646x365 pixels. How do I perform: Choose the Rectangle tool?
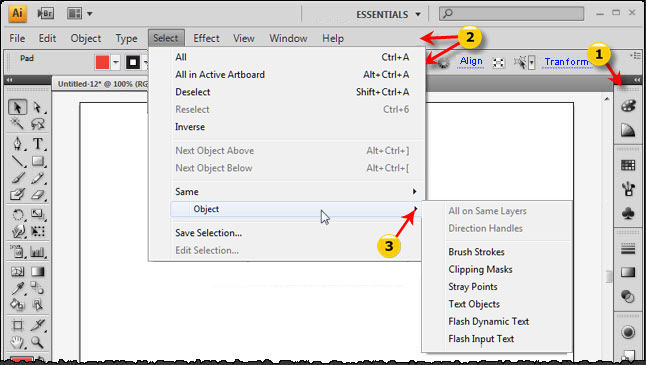[x=37, y=161]
